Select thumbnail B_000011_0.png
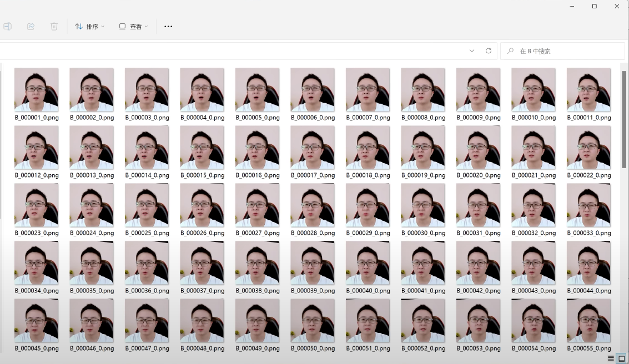The width and height of the screenshot is (629, 364). tap(588, 90)
